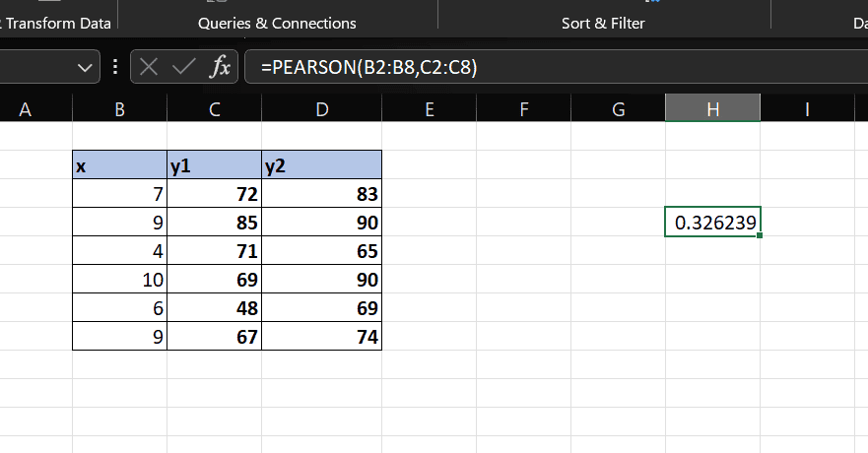The width and height of the screenshot is (868, 453).
Task: Click the Queries & Connections group label
Action: [x=277, y=24]
